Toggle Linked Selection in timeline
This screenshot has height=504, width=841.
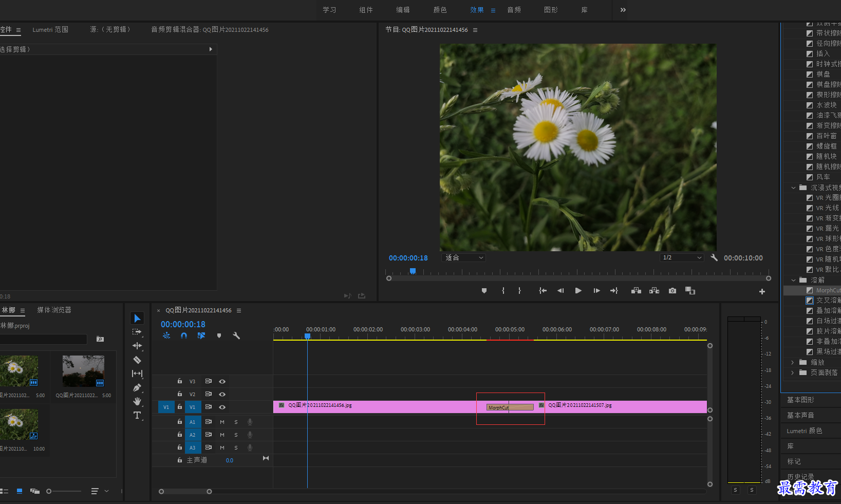click(x=201, y=335)
